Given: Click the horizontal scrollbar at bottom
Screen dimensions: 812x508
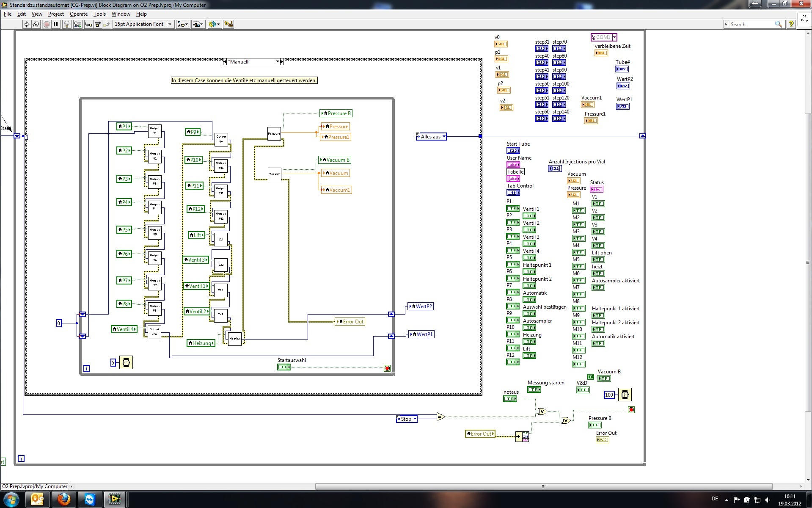Looking at the screenshot, I should pyautogui.click(x=543, y=486).
